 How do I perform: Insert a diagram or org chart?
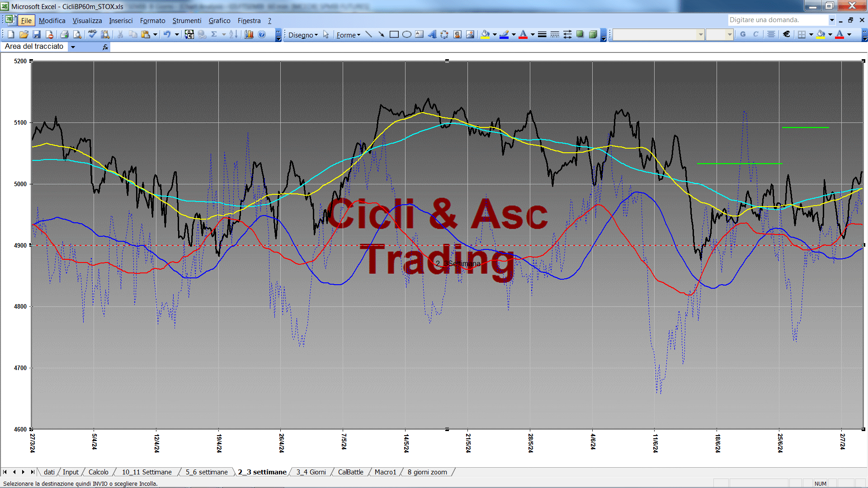[445, 35]
